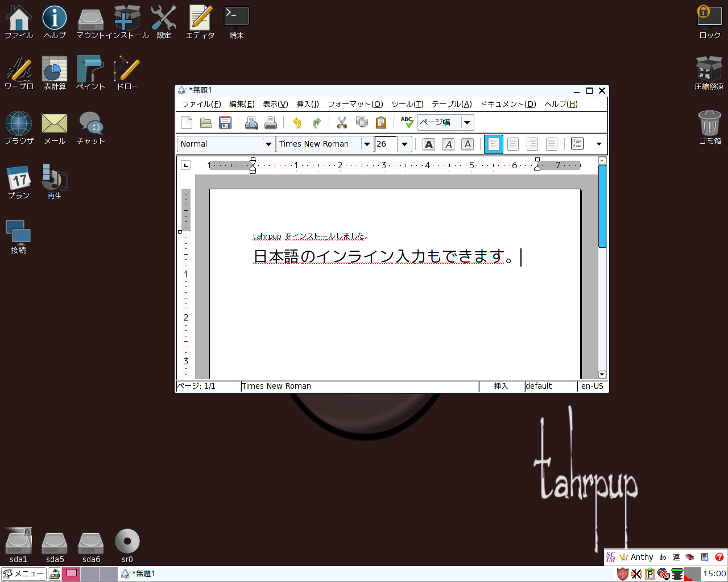Click the open folder toolbar icon
This screenshot has height=582, width=728.
click(206, 123)
